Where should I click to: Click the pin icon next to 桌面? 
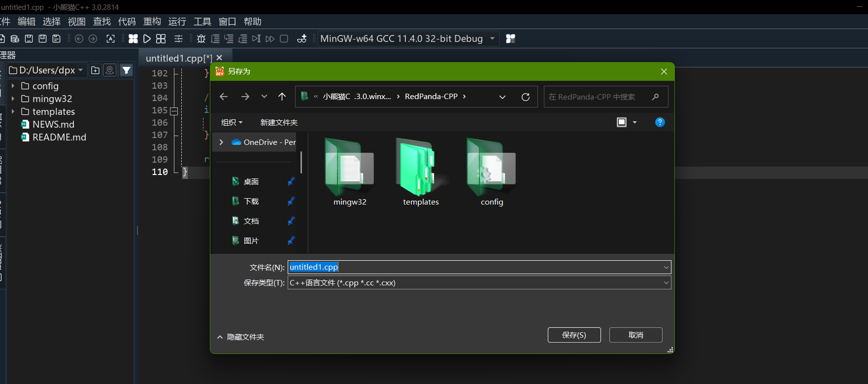tap(291, 181)
